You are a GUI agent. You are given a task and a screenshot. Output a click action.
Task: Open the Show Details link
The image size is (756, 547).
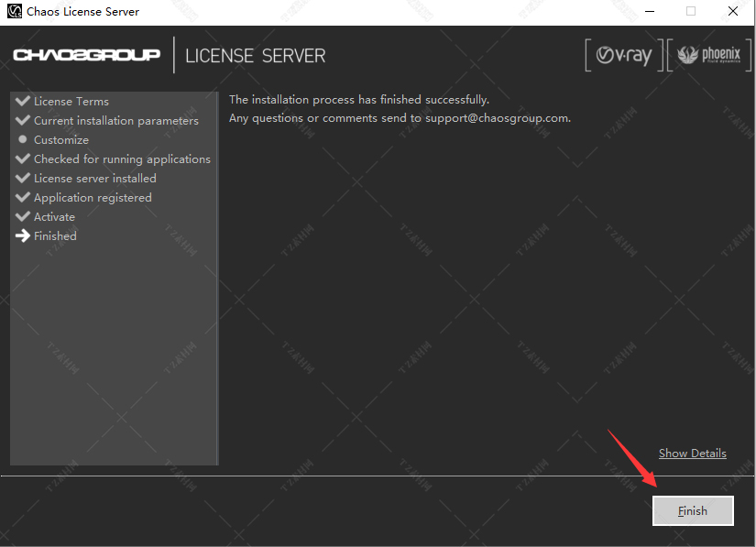point(693,453)
